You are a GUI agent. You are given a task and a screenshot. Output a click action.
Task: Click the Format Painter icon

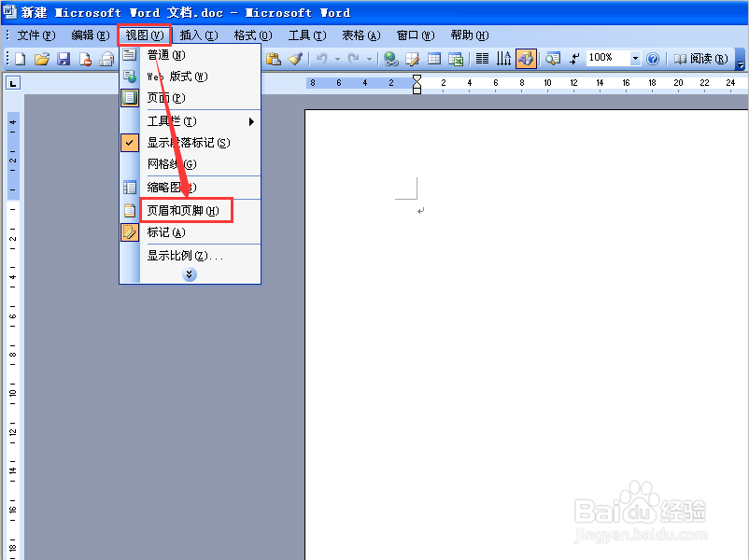click(x=296, y=58)
